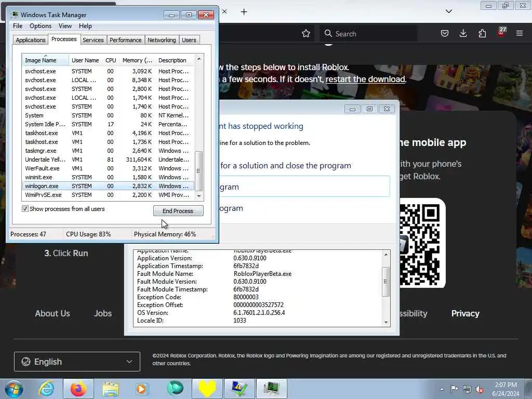Open the Firefox Pocket save icon
This screenshot has height=399, width=532.
445,34
